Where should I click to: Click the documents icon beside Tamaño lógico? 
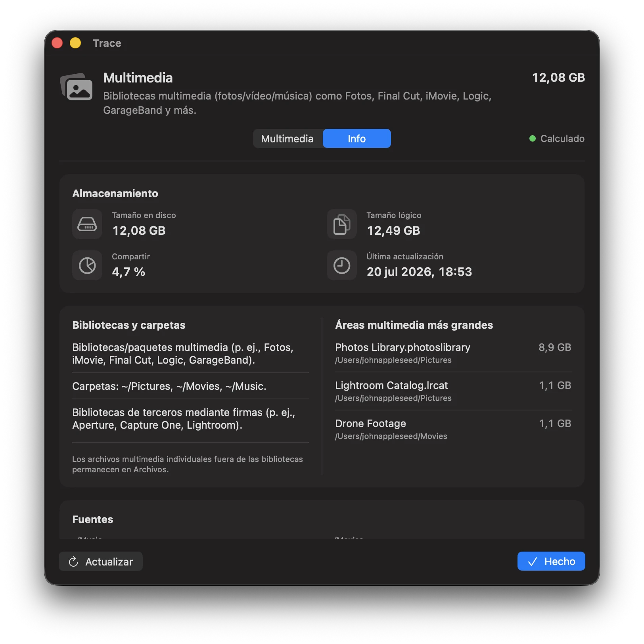coord(342,224)
